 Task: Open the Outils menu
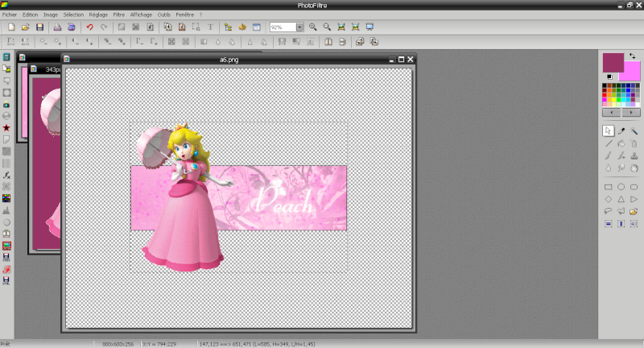click(x=164, y=14)
